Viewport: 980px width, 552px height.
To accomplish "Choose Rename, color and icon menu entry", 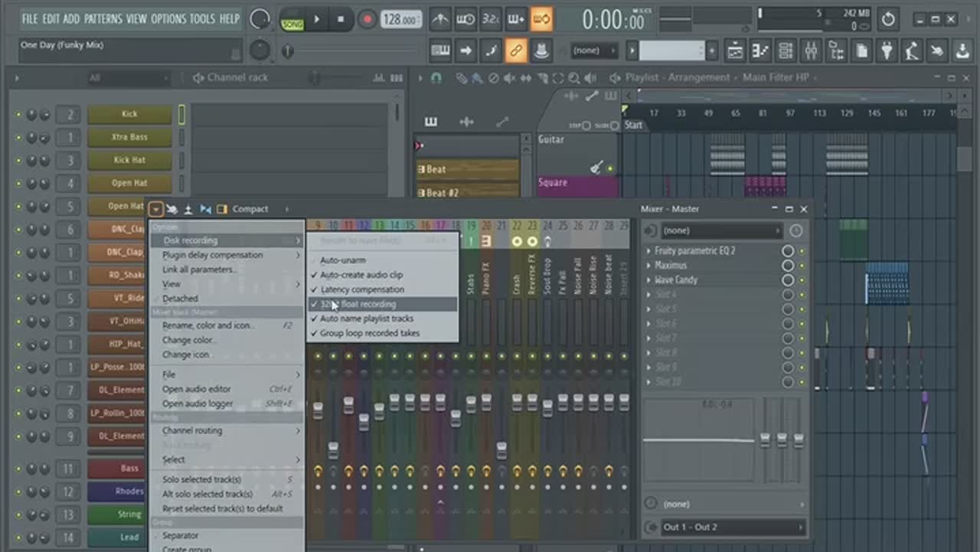I will tap(208, 325).
